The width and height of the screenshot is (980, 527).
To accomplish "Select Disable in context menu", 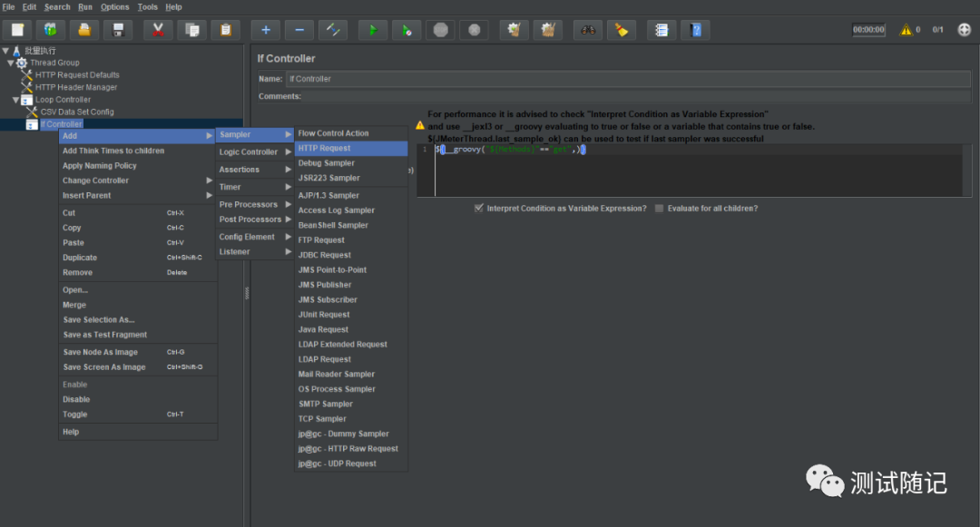I will pyautogui.click(x=137, y=399).
